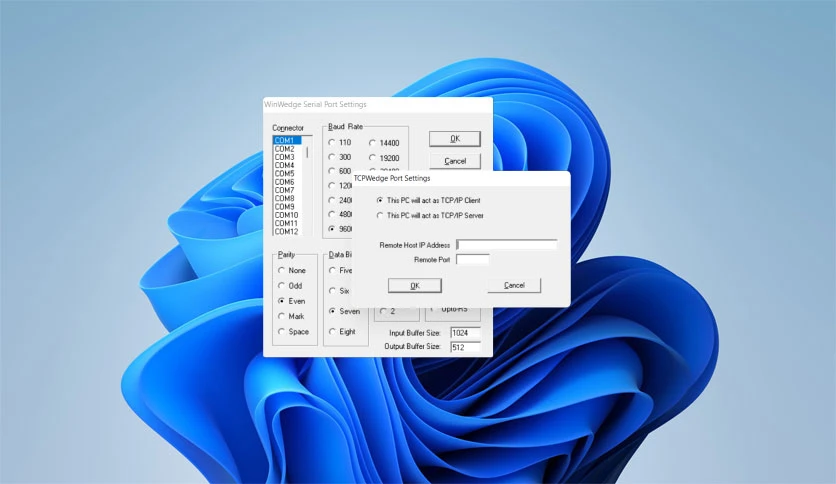Set parity to Space

click(x=281, y=332)
